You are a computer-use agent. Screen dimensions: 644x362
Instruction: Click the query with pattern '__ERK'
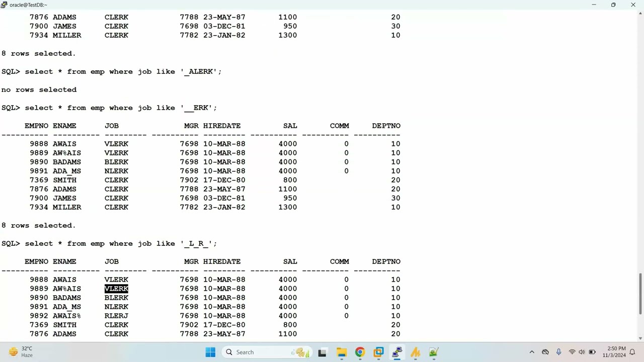[x=121, y=108]
